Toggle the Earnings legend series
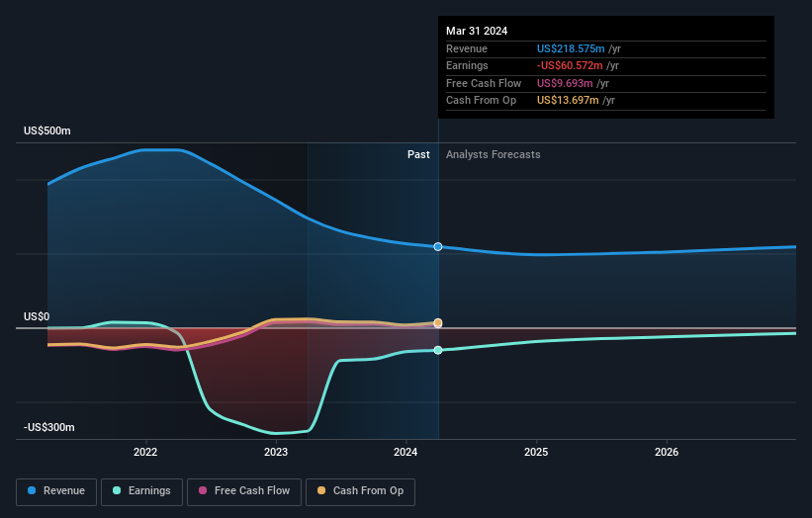The height and width of the screenshot is (518, 812). [x=141, y=491]
